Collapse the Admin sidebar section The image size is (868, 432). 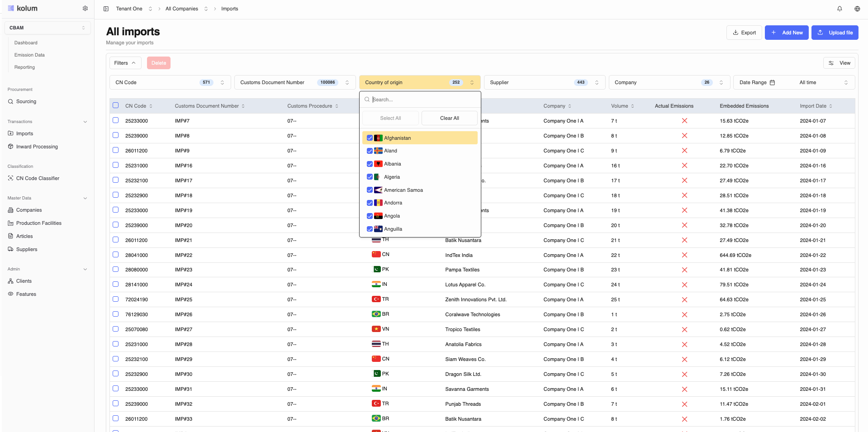pyautogui.click(x=85, y=269)
